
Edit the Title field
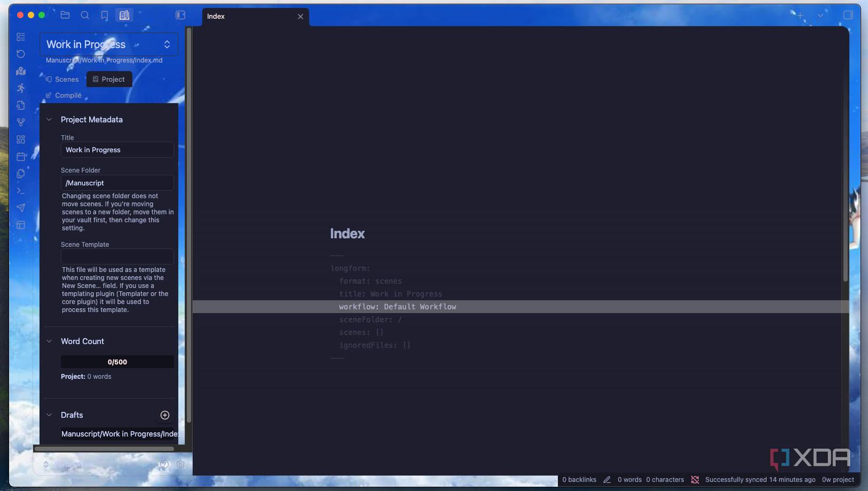tap(117, 150)
